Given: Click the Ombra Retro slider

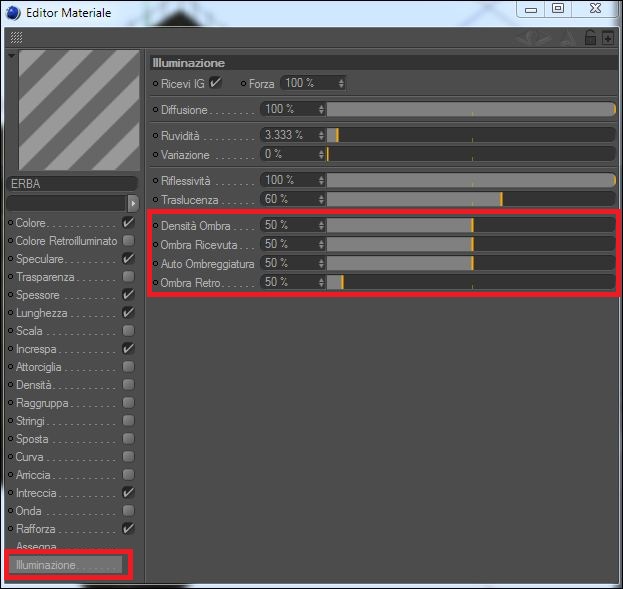Looking at the screenshot, I should click(x=471, y=282).
